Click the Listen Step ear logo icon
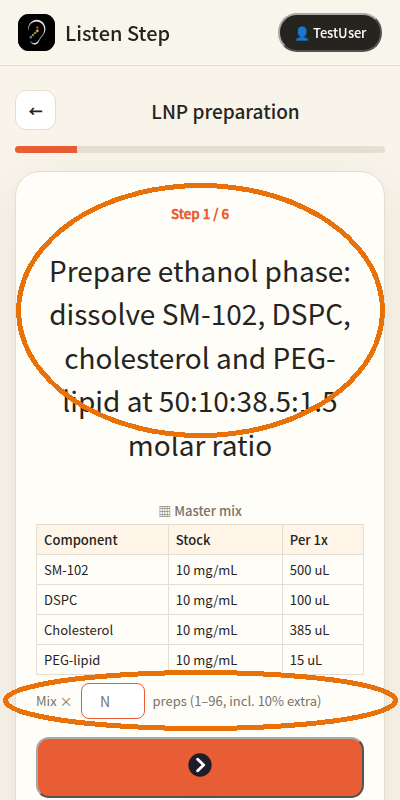 (x=36, y=33)
